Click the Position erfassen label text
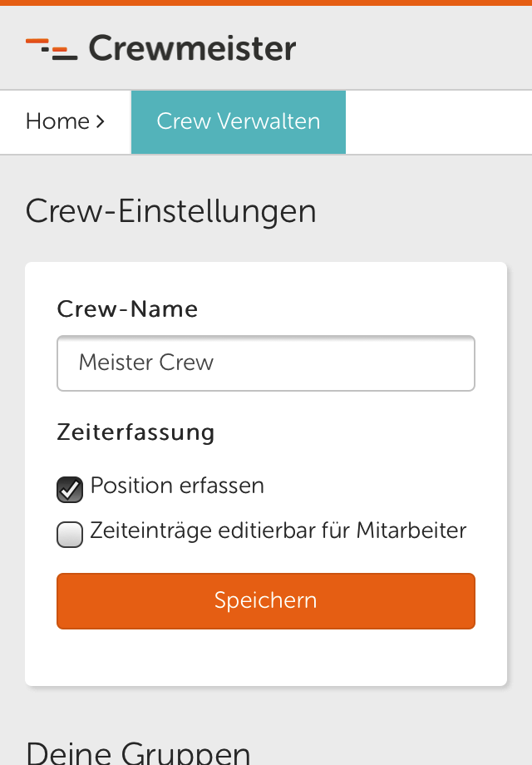The image size is (532, 765). (177, 486)
